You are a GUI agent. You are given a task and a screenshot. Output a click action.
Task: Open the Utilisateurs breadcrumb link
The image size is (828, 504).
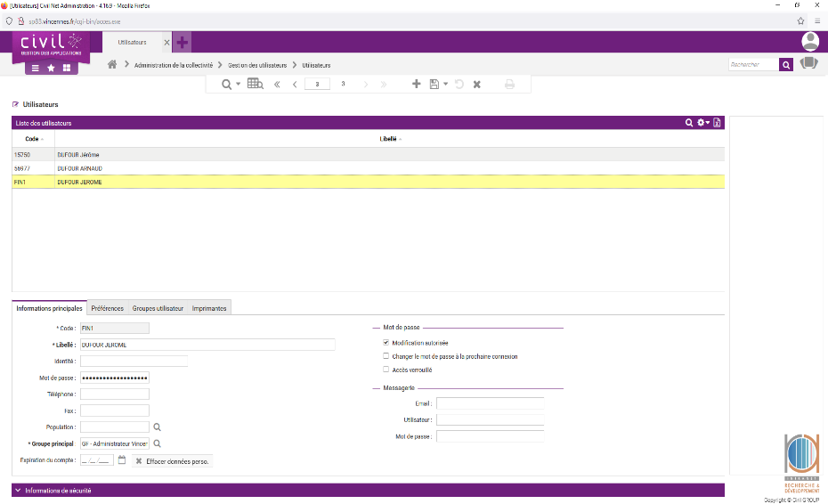316,65
